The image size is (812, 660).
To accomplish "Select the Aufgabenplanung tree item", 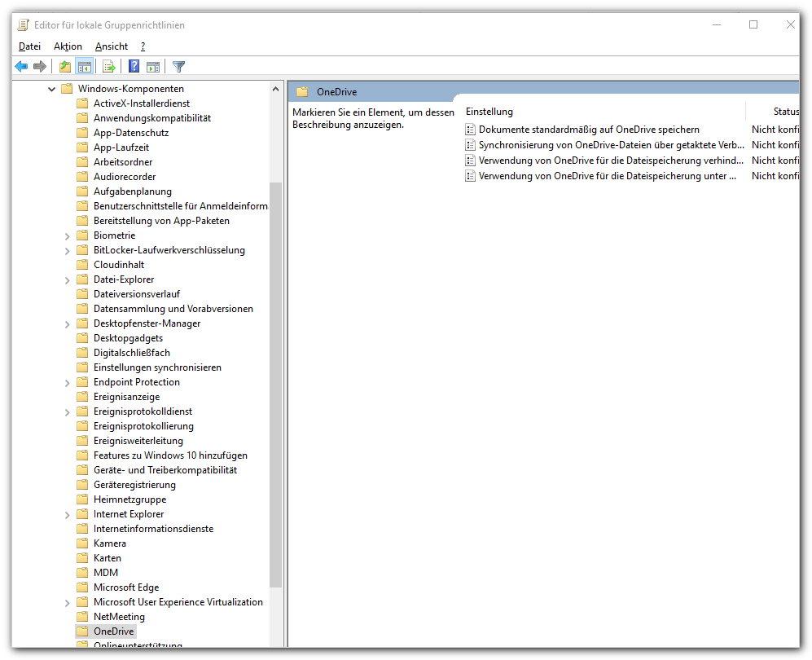I will pos(133,191).
